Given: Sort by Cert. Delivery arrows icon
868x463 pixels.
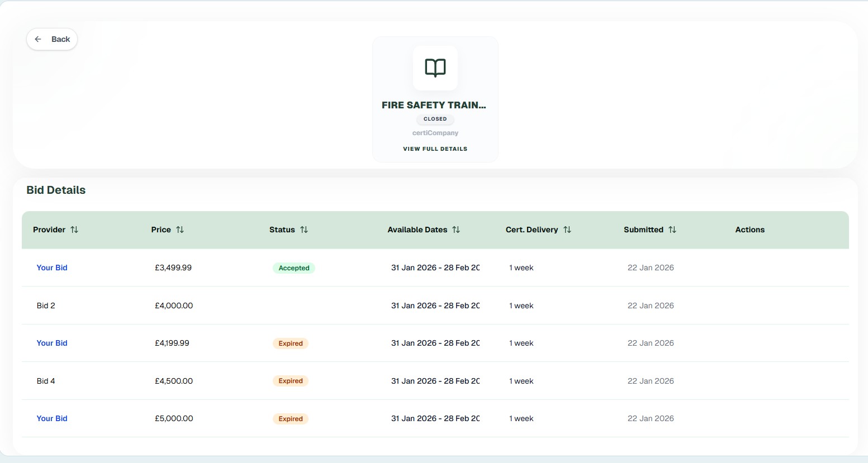Looking at the screenshot, I should (x=567, y=230).
